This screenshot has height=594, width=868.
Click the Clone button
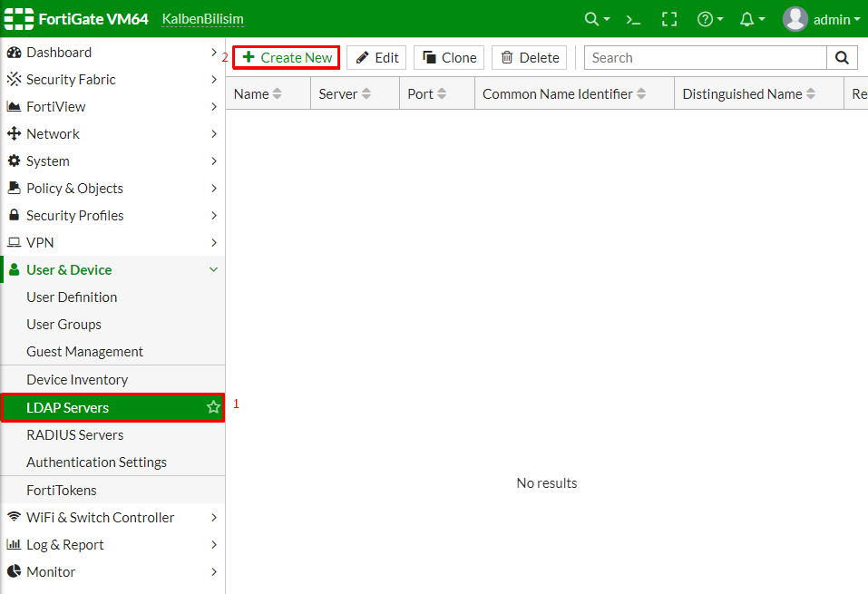click(449, 57)
